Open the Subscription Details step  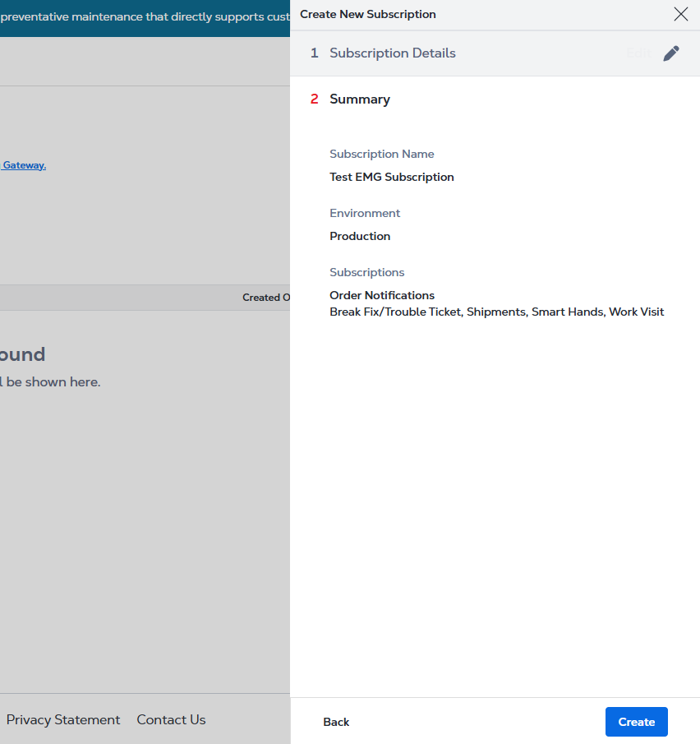click(392, 53)
